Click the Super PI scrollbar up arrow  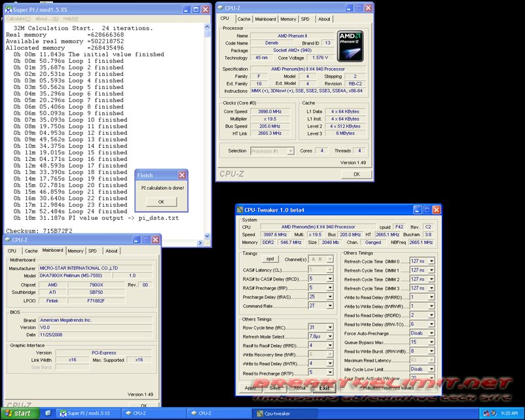tap(207, 26)
